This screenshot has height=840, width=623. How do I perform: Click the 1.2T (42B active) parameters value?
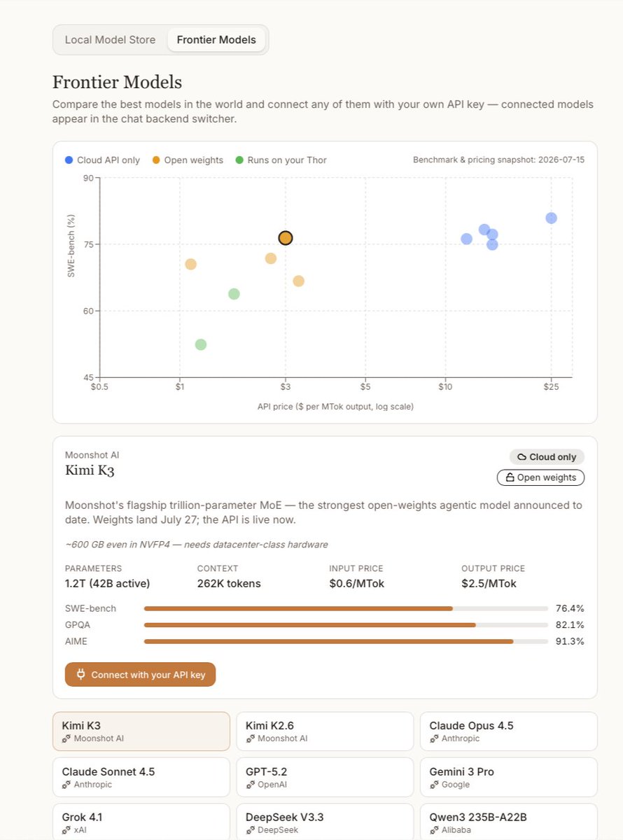click(x=108, y=583)
